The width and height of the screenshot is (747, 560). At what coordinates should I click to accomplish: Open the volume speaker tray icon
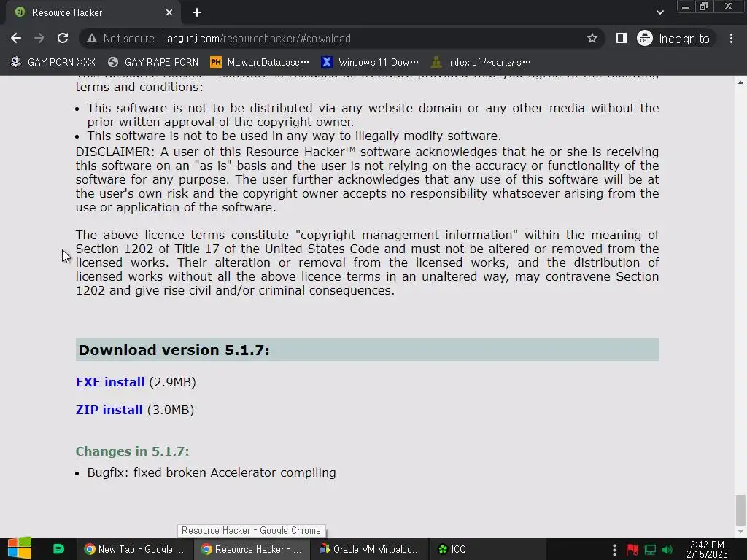coord(667,550)
